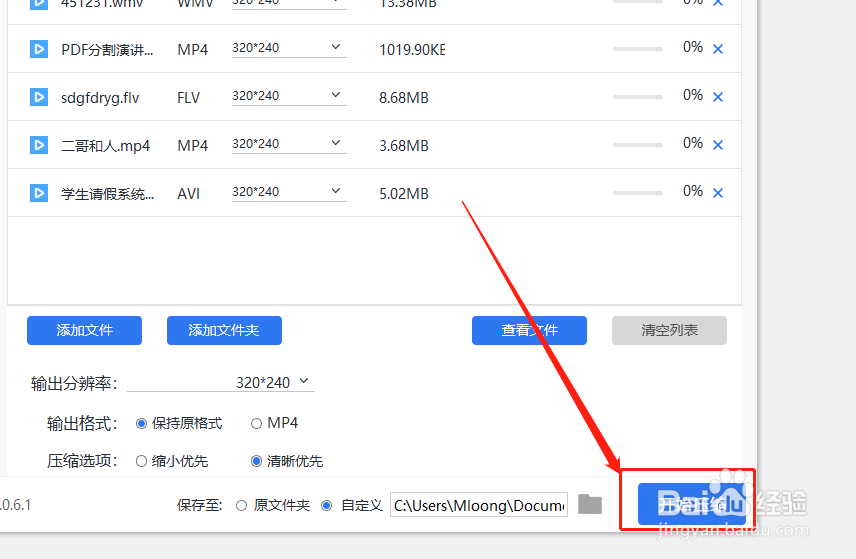Click file size 8.68MB
The width and height of the screenshot is (856, 559).
point(404,98)
